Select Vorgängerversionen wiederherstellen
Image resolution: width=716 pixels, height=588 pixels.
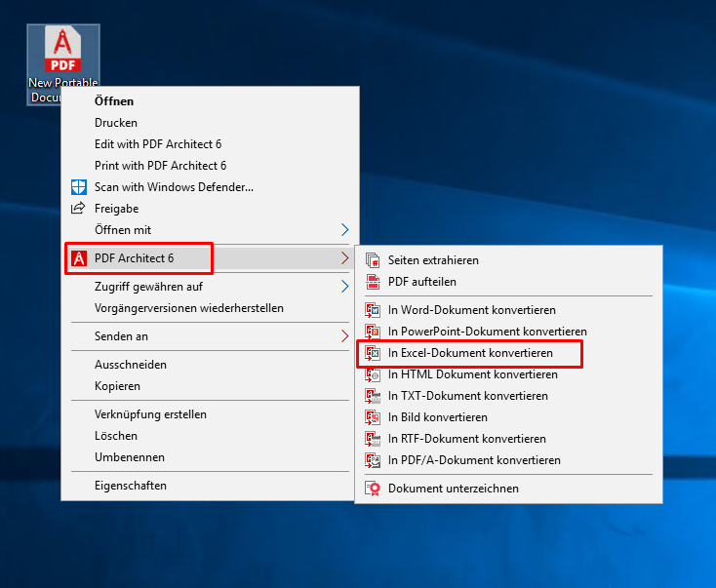tap(210, 308)
